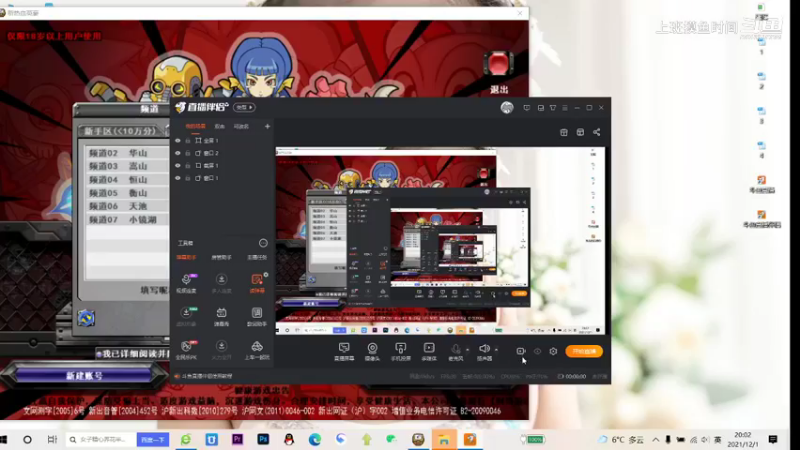Image resolution: width=800 pixels, height=450 pixels.
Task: Mute the microphone in the streaming app
Action: click(456, 352)
